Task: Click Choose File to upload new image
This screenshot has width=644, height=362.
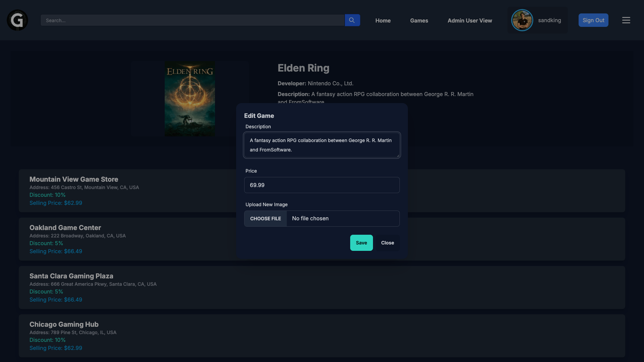Action: pyautogui.click(x=265, y=218)
